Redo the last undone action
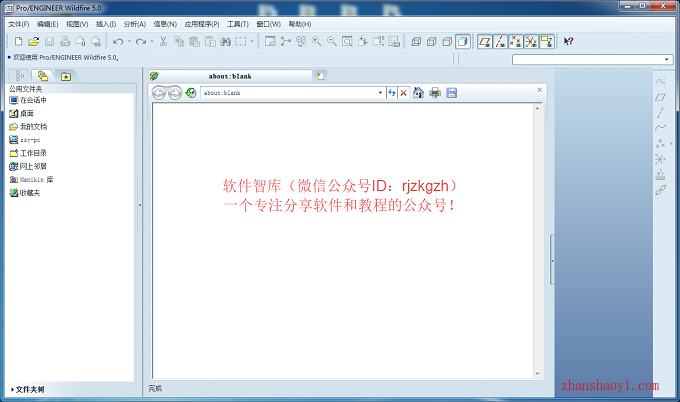 click(141, 42)
